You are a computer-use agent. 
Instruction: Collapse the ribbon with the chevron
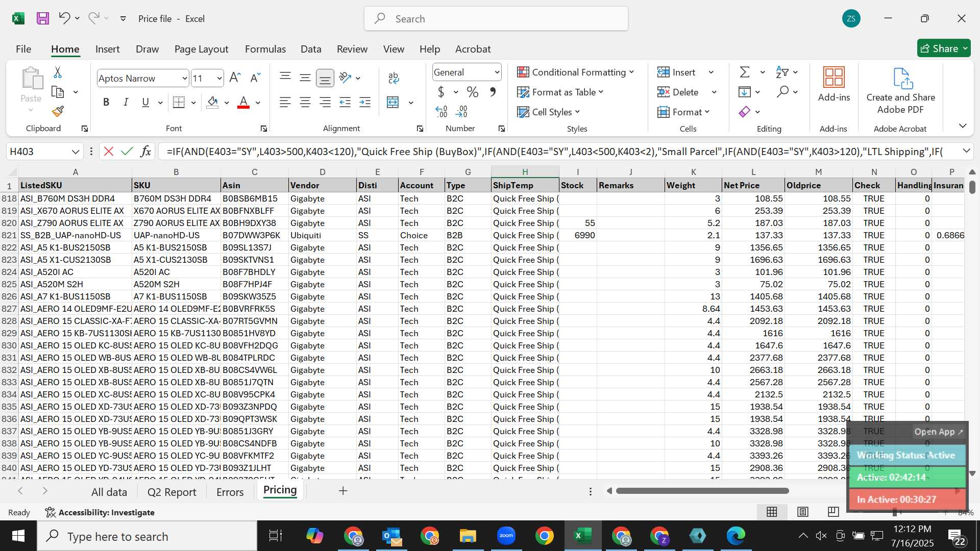963,126
